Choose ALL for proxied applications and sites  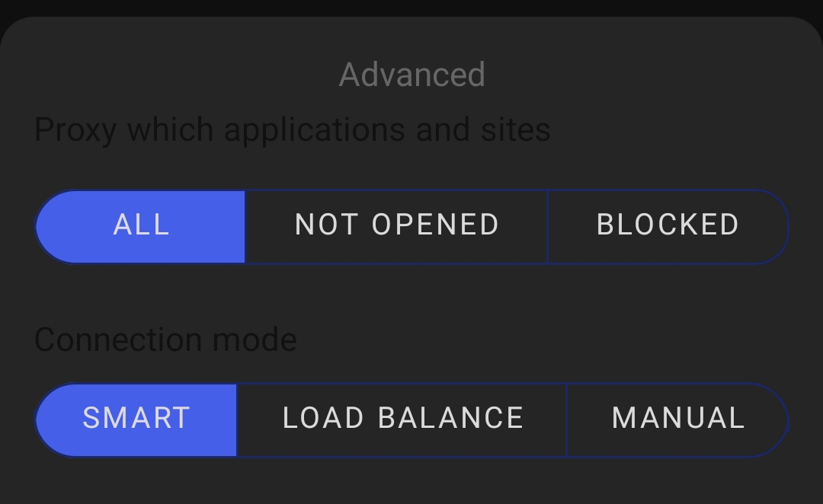[141, 225]
